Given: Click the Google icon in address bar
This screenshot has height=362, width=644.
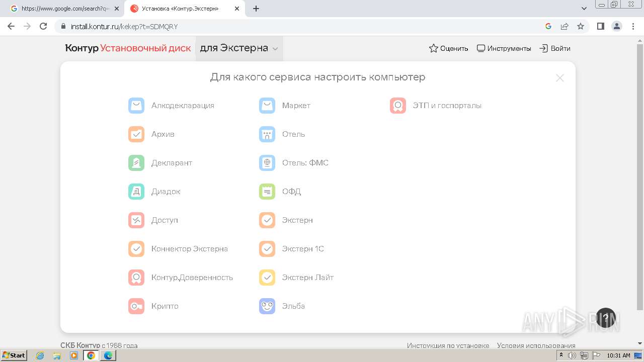Looking at the screenshot, I should point(548,26).
